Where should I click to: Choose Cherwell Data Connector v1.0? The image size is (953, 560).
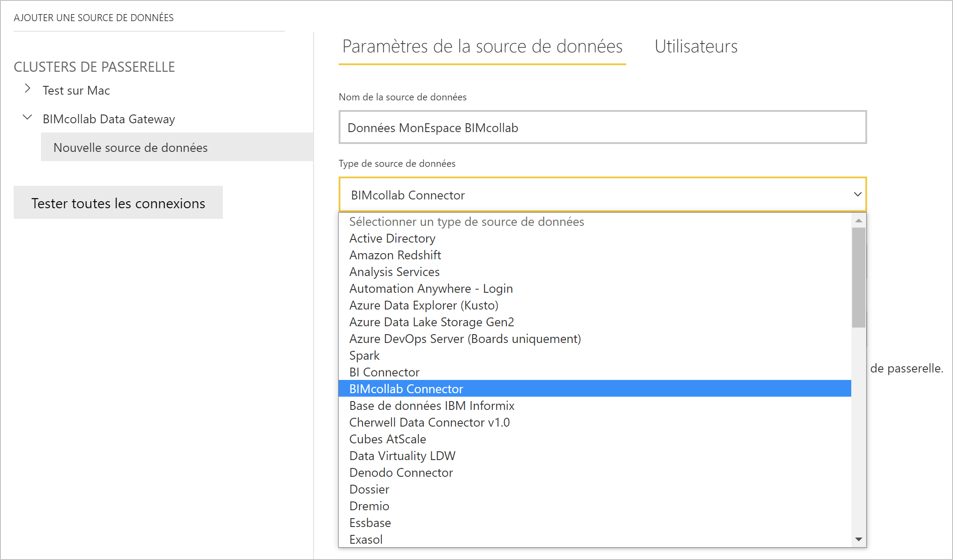pyautogui.click(x=595, y=422)
